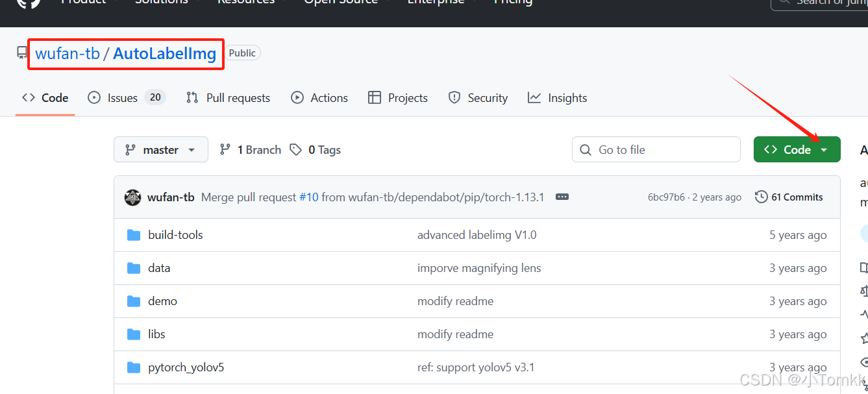Open commit hash 6bc97b6
The width and height of the screenshot is (868, 394).
[x=666, y=197]
